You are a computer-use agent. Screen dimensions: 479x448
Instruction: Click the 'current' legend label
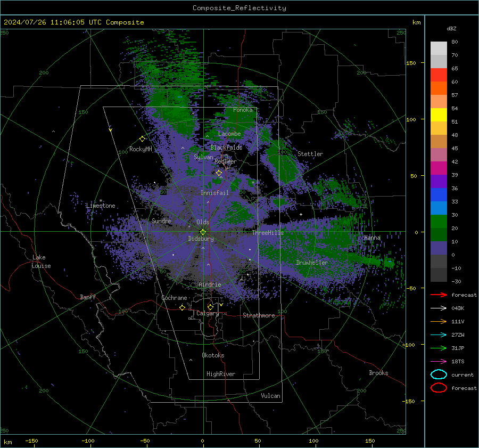click(x=463, y=375)
